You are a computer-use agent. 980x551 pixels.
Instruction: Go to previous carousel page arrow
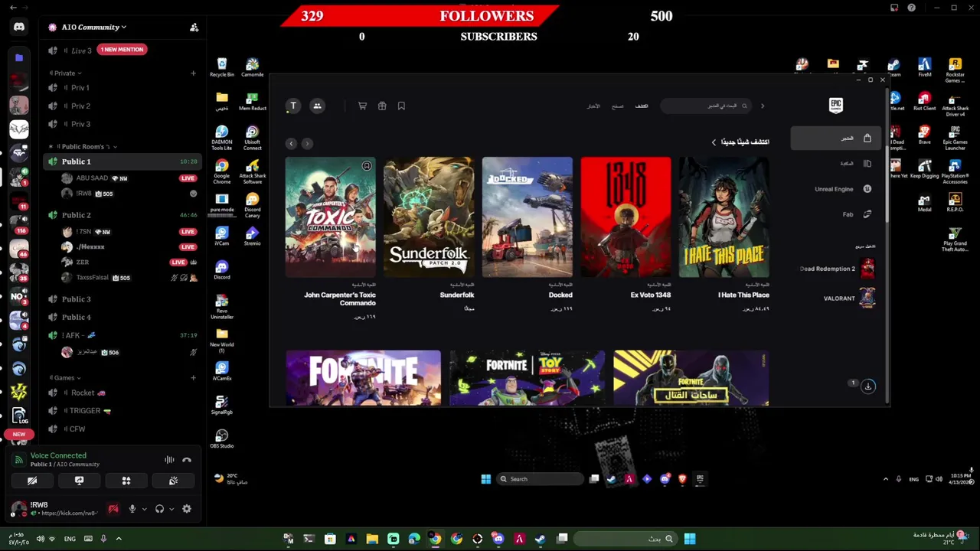coord(291,143)
